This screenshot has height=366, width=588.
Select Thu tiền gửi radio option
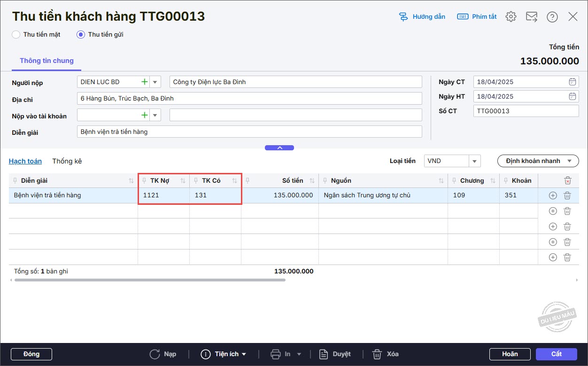(x=81, y=34)
